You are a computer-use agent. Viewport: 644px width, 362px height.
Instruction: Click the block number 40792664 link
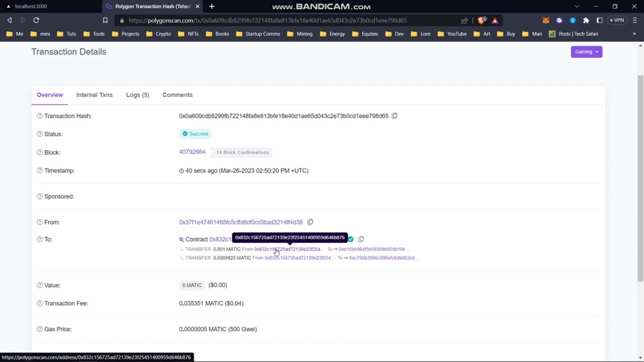coord(192,152)
